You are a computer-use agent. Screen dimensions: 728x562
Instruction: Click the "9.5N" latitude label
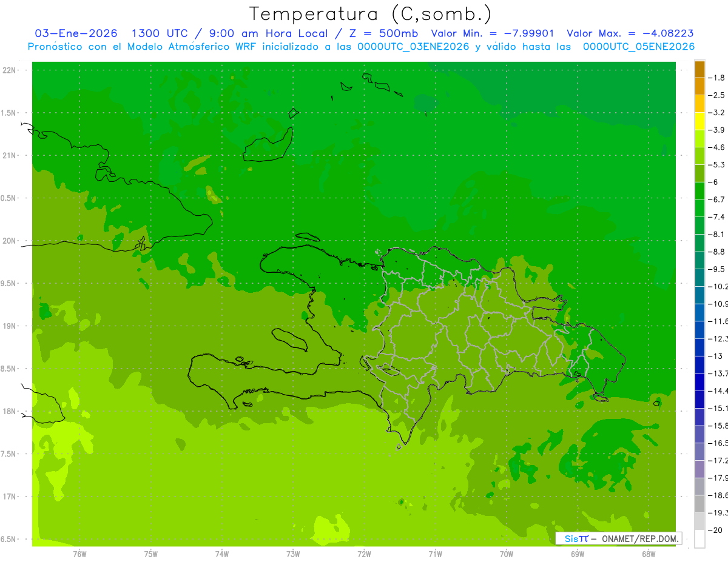[8, 284]
